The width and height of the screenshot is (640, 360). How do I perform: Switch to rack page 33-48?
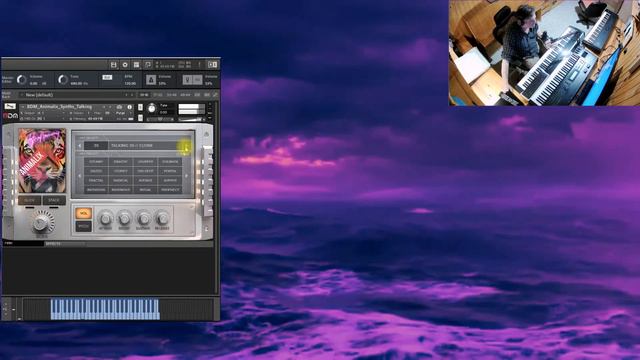click(x=171, y=95)
